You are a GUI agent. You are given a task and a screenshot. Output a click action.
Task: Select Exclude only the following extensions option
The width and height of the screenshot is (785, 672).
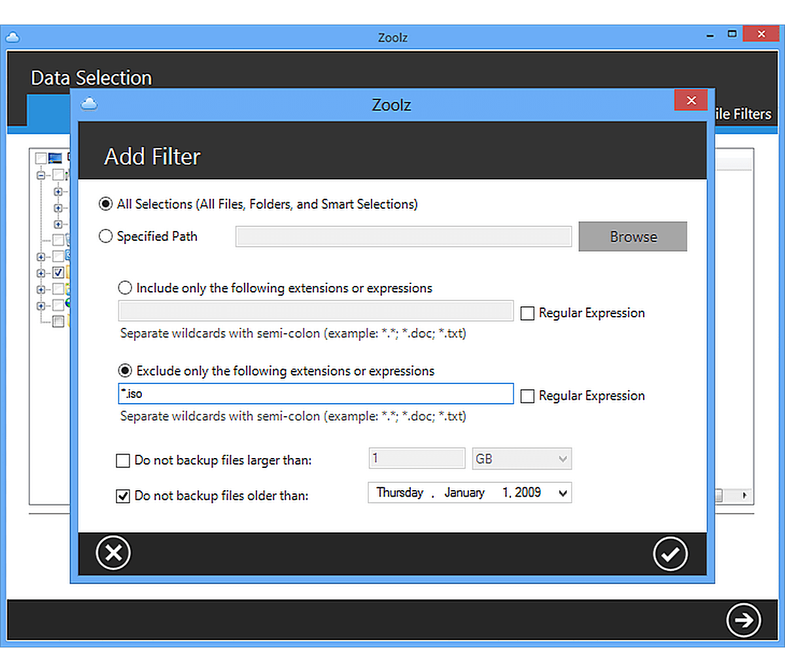(x=125, y=371)
